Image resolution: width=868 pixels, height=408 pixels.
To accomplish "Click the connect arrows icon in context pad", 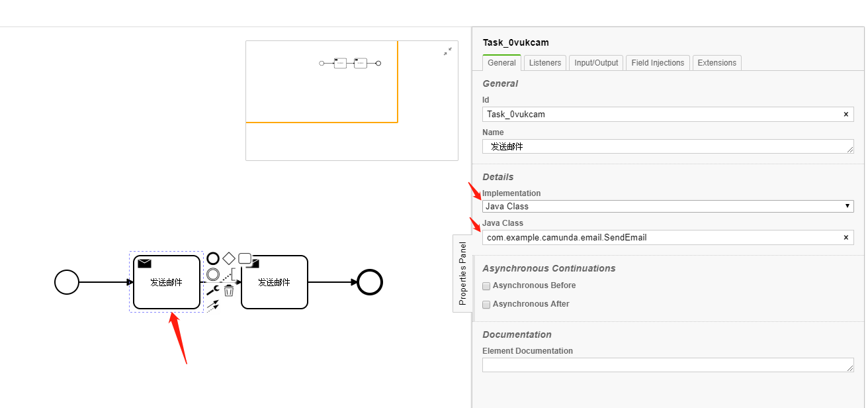I will click(212, 306).
